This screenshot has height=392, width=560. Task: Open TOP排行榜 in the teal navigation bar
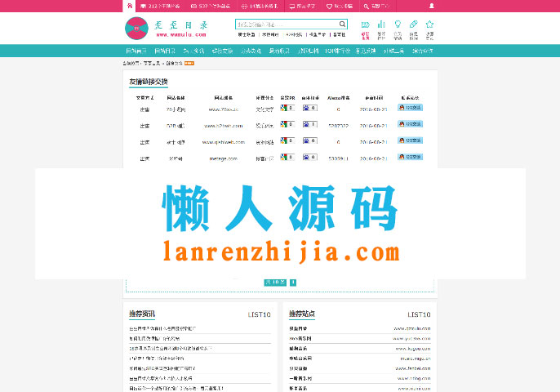point(337,51)
